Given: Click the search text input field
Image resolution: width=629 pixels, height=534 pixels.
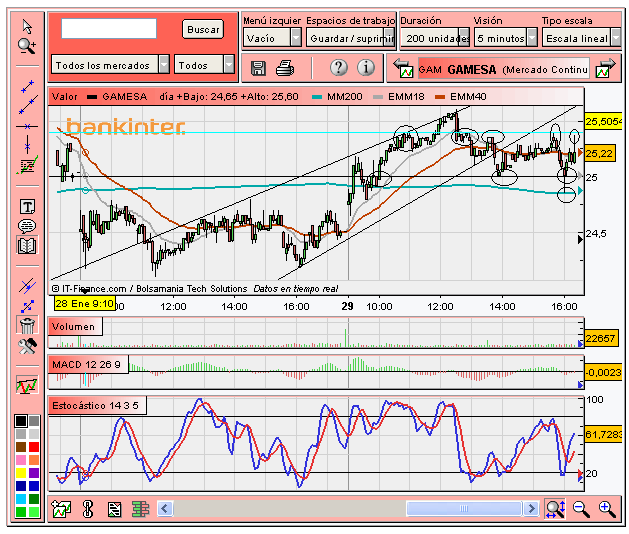Looking at the screenshot, I should tap(109, 28).
